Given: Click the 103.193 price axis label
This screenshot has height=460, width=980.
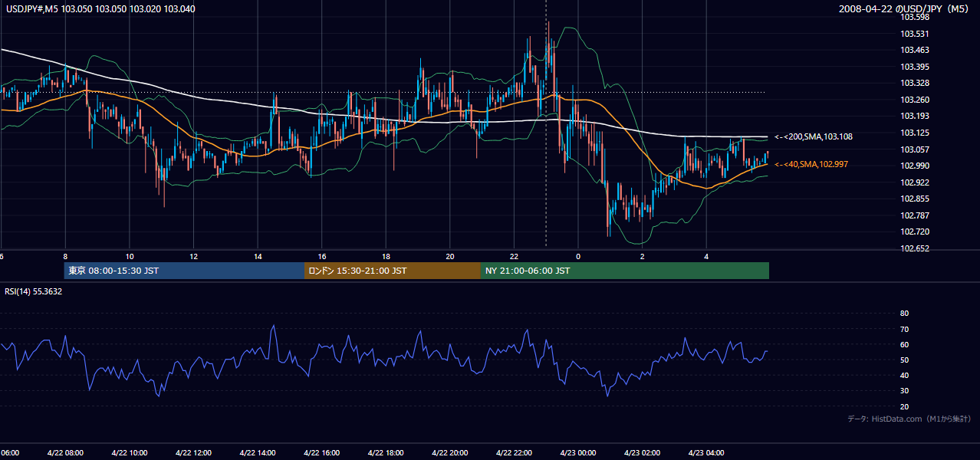Looking at the screenshot, I should coord(914,116).
